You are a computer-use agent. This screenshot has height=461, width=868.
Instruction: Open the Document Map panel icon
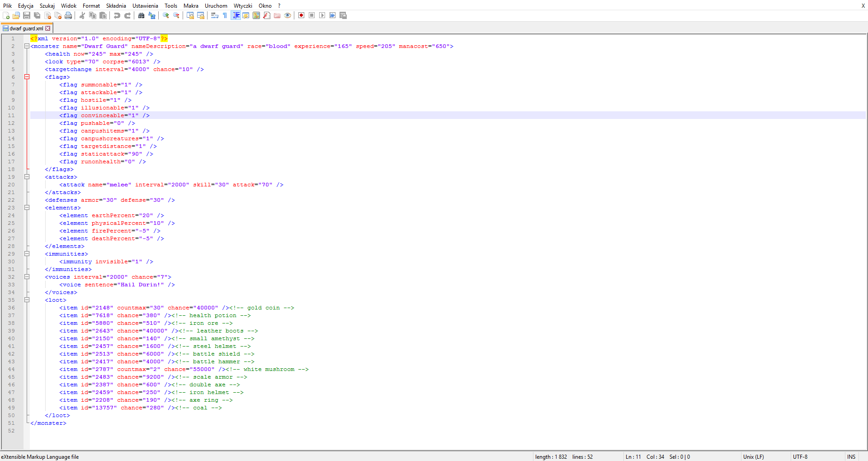256,15
